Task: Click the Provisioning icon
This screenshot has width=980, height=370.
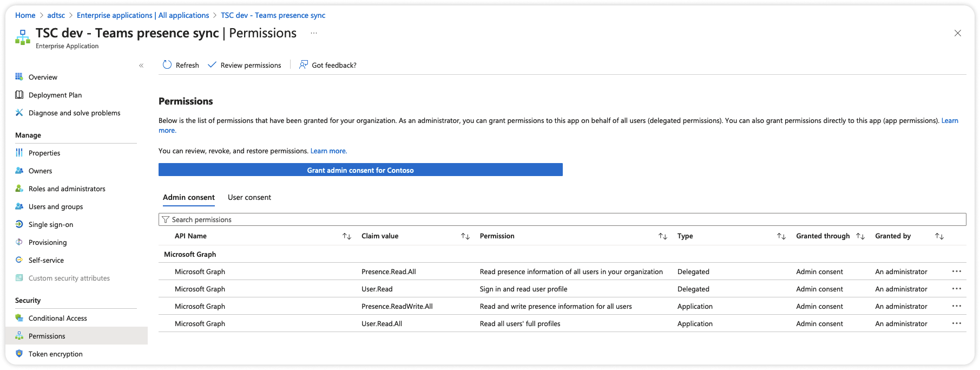Action: click(x=19, y=242)
